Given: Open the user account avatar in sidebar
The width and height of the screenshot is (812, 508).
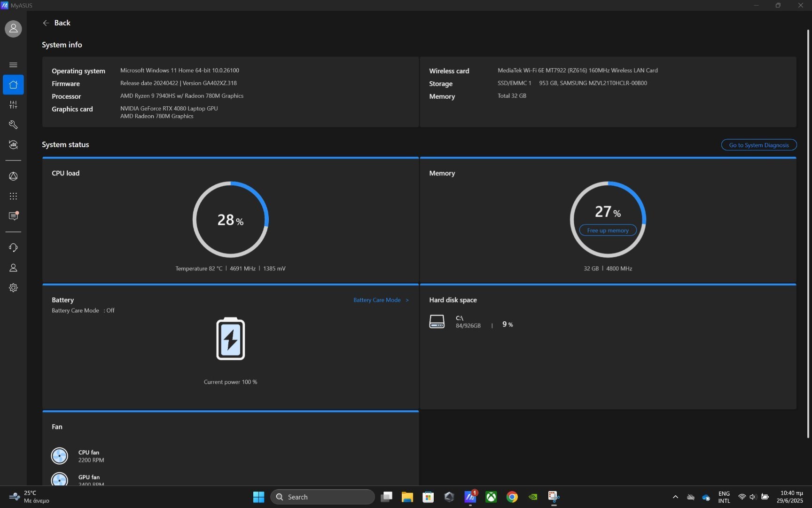Looking at the screenshot, I should point(13,29).
